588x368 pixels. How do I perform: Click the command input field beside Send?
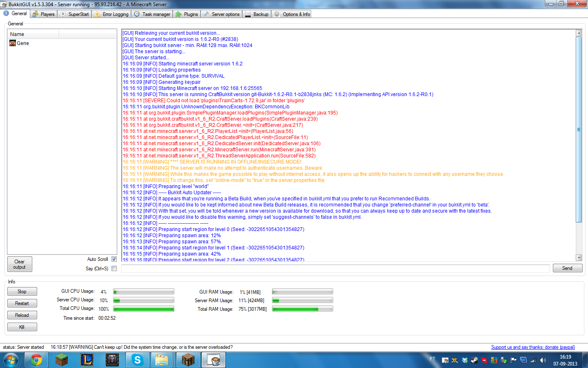pos(335,268)
